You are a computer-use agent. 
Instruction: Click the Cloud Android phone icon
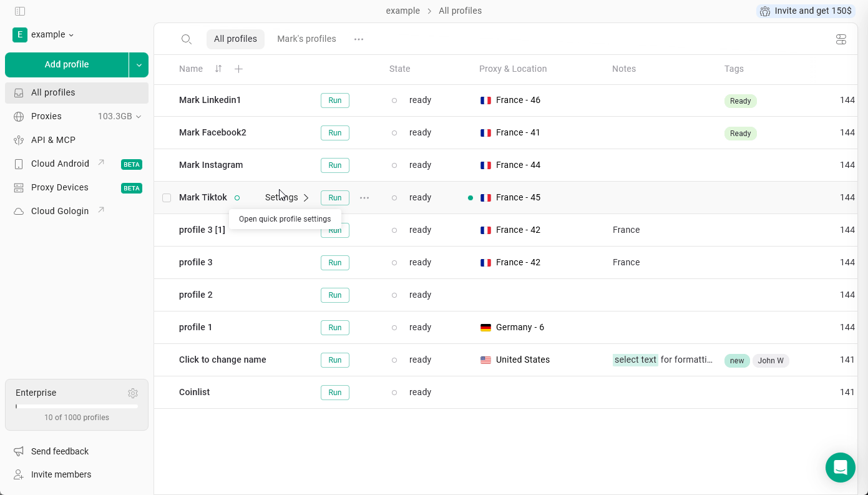tap(19, 164)
